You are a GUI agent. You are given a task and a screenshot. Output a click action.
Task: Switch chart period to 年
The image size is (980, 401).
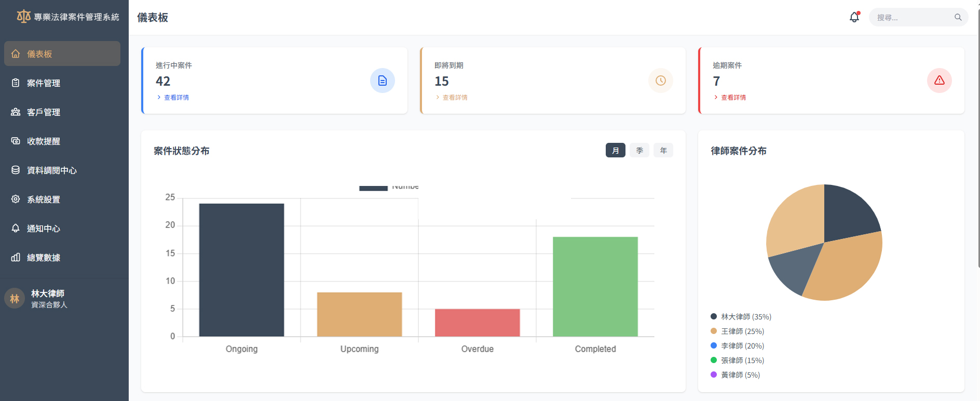click(x=663, y=151)
